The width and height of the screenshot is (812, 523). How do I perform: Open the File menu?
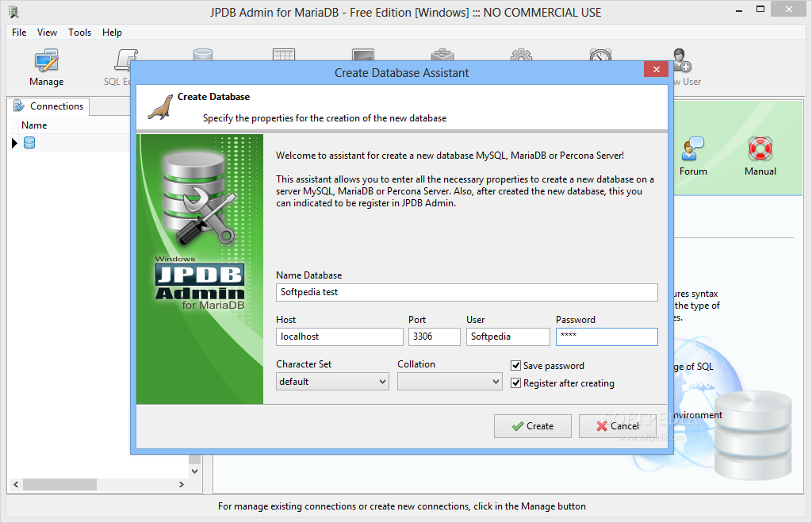click(19, 32)
